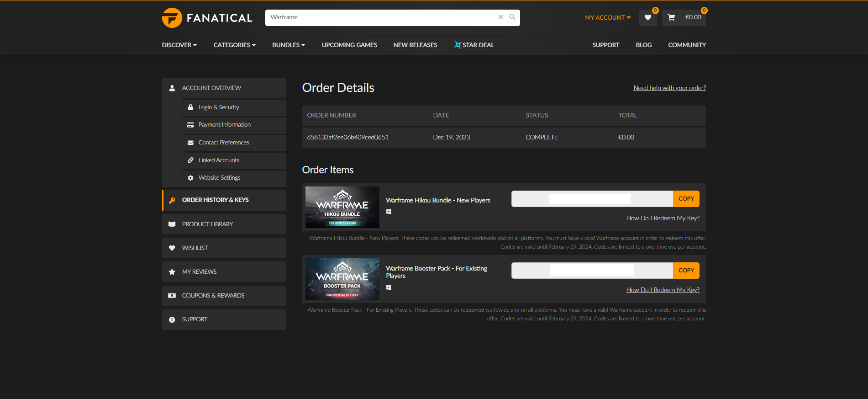Click 'Need help with your order?' link
868x399 pixels.
[x=669, y=88]
